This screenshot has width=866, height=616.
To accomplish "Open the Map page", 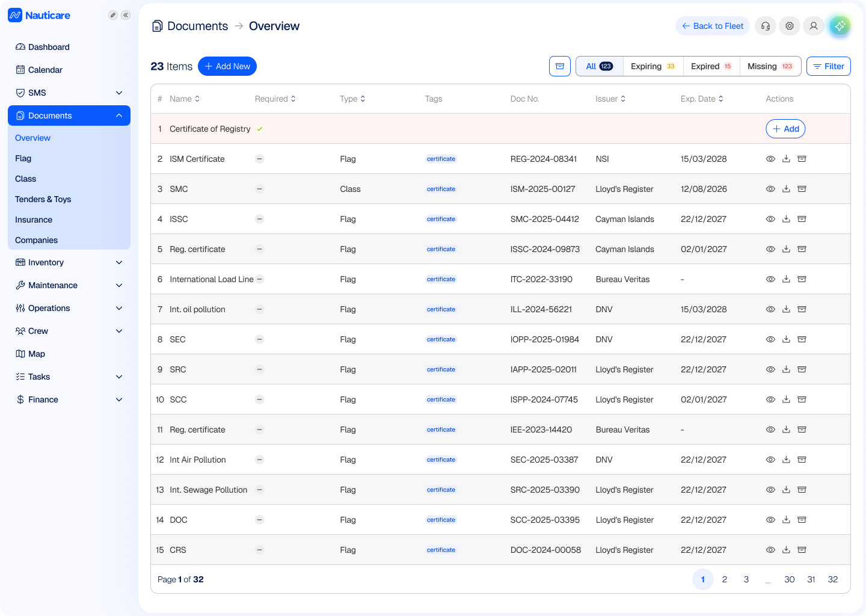I will tap(69, 354).
